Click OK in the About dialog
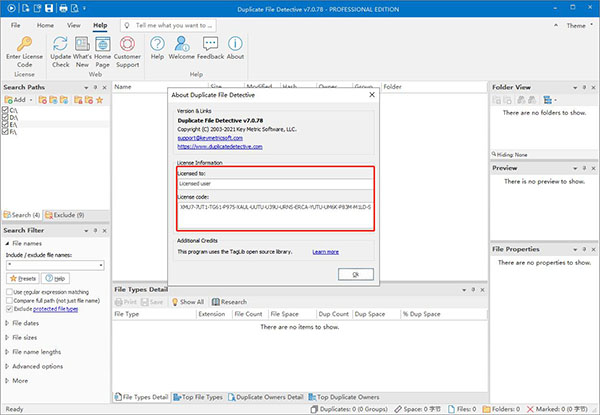 tap(355, 274)
